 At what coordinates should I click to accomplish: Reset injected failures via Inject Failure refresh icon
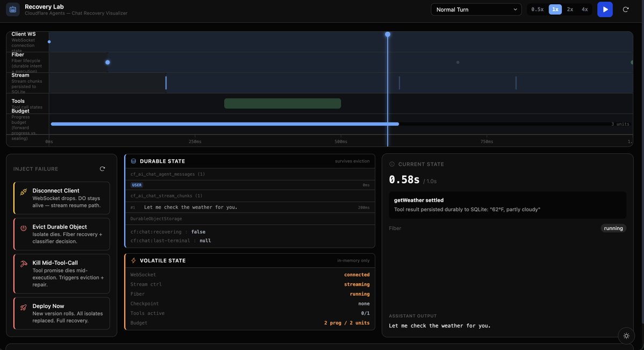click(102, 169)
